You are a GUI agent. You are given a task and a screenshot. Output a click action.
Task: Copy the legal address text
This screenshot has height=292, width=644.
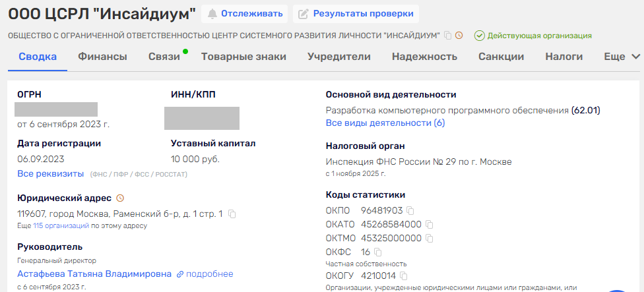tap(232, 214)
